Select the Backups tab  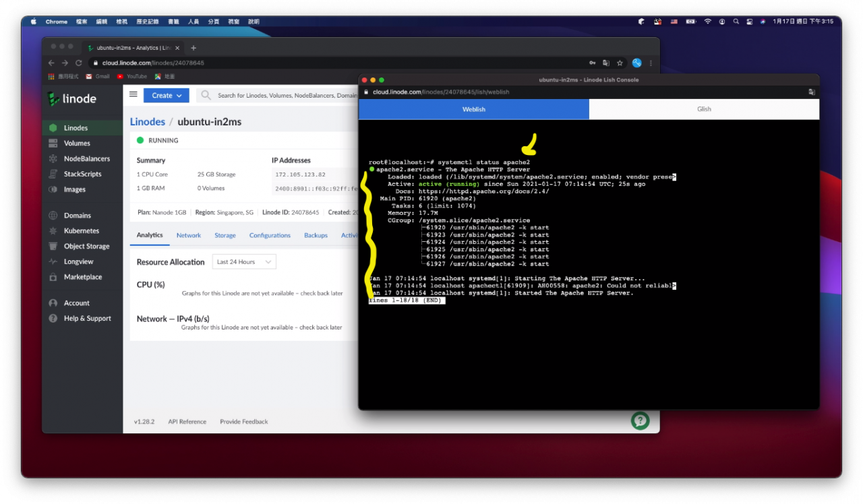coord(316,235)
